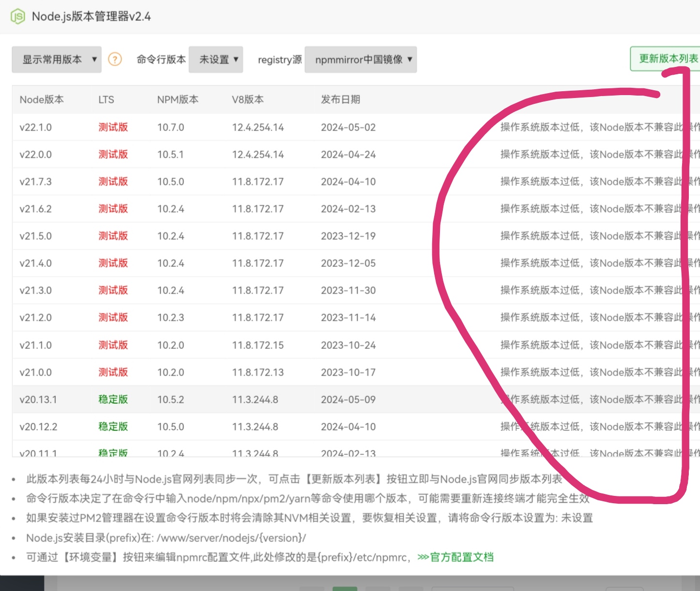The width and height of the screenshot is (700, 591).
Task: Click release date 2023-10-24
Action: click(x=348, y=345)
